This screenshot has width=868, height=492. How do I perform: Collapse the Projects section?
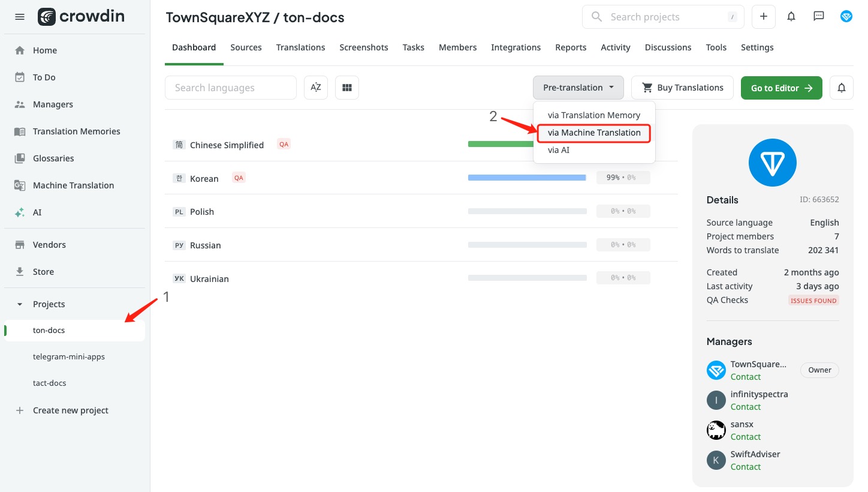coord(20,304)
